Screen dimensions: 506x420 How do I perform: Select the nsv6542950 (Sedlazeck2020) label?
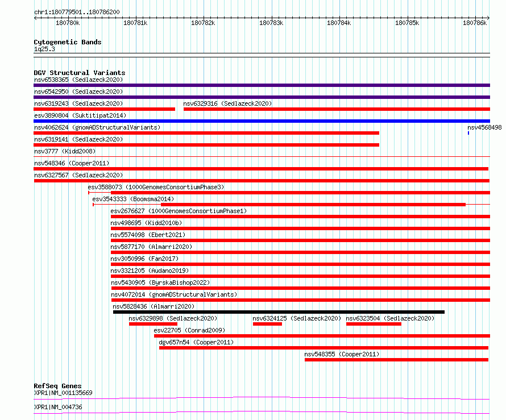[x=78, y=92]
